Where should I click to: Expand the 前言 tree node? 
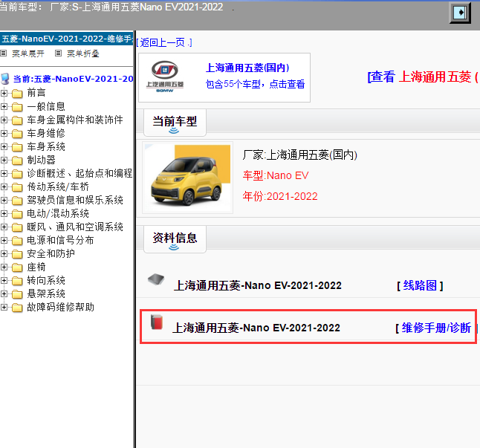(x=4, y=93)
